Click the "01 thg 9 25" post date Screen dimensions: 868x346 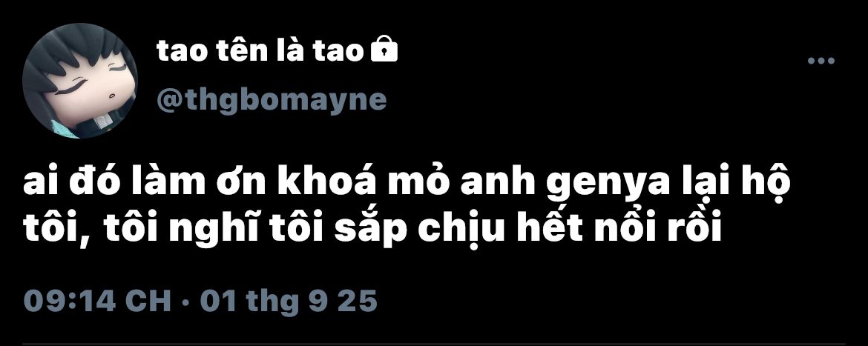coord(289,302)
